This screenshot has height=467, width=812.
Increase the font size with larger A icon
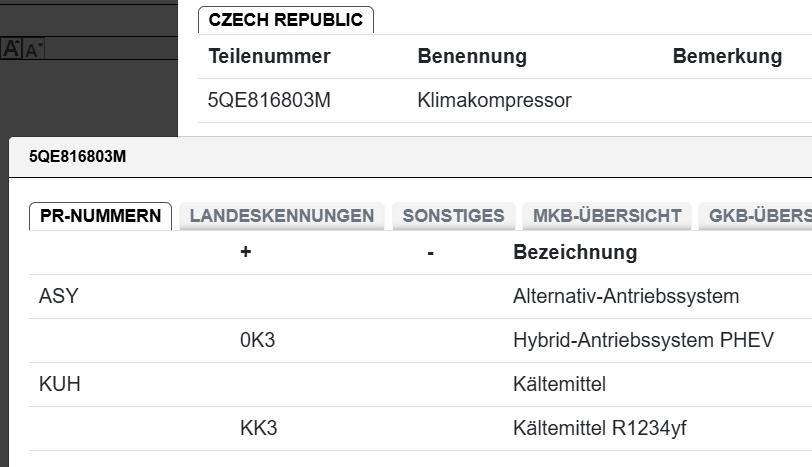point(12,47)
